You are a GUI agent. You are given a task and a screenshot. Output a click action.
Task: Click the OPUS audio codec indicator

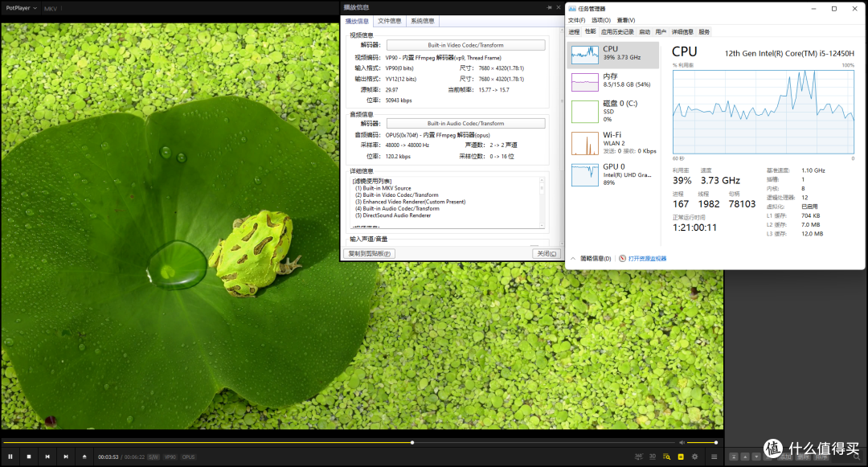tap(188, 457)
